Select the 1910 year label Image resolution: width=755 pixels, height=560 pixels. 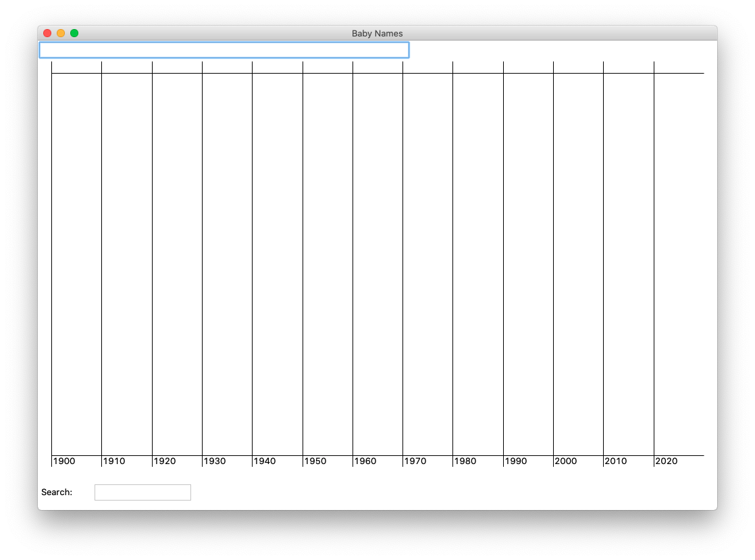click(114, 461)
